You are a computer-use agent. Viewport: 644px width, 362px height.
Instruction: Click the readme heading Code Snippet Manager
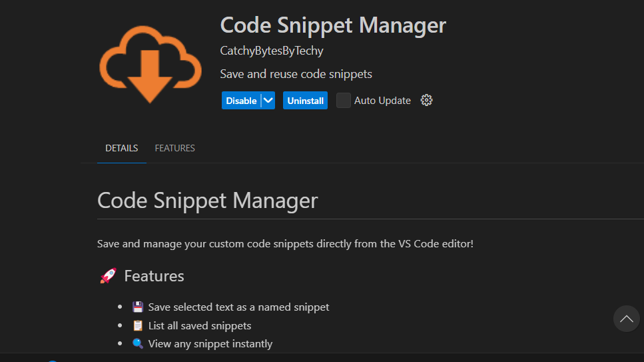(x=207, y=201)
